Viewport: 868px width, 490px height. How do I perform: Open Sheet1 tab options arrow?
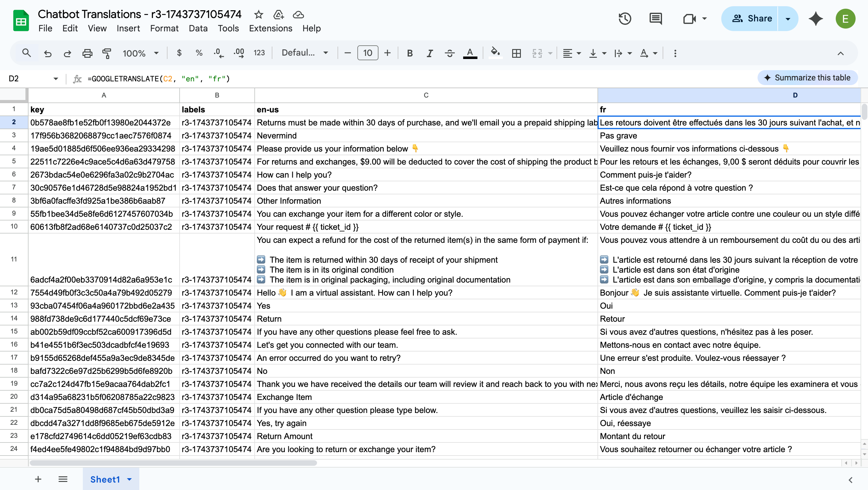[129, 479]
